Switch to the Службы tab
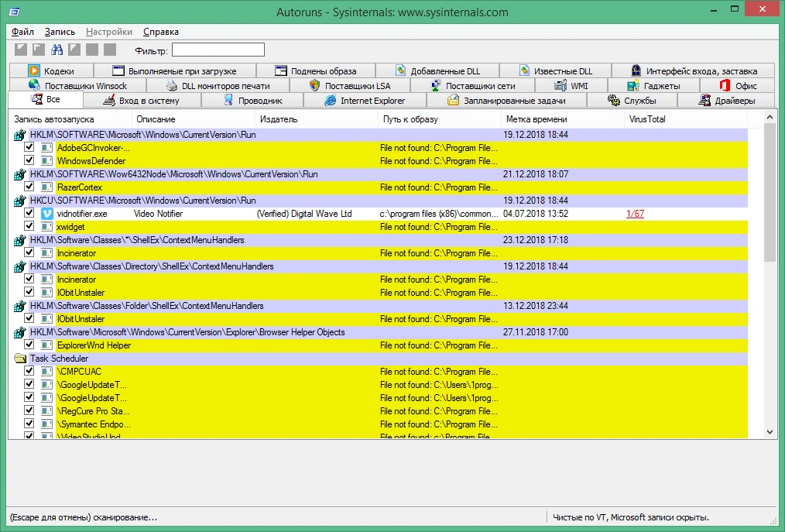Image resolution: width=785 pixels, height=532 pixels. tap(632, 100)
